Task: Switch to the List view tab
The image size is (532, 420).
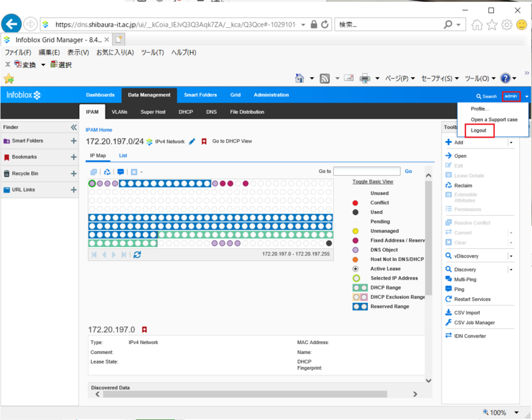Action: point(123,156)
